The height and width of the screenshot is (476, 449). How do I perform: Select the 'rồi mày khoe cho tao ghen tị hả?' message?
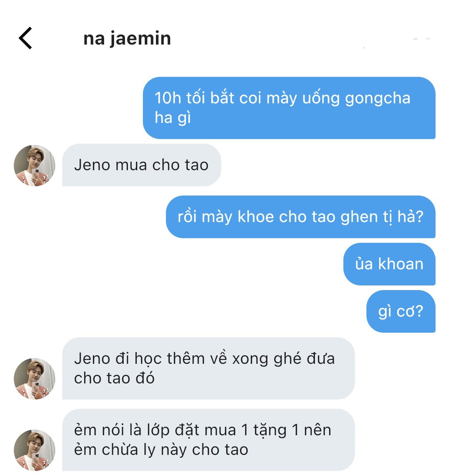coord(301,217)
